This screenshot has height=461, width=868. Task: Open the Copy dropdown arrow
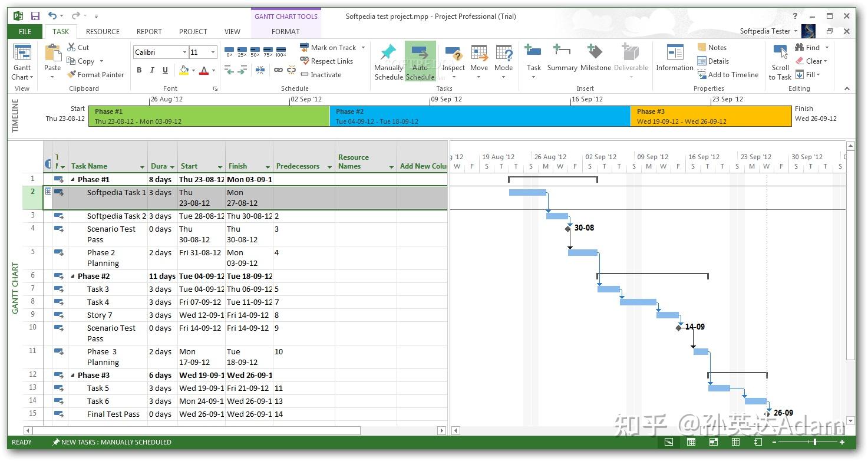coord(101,61)
